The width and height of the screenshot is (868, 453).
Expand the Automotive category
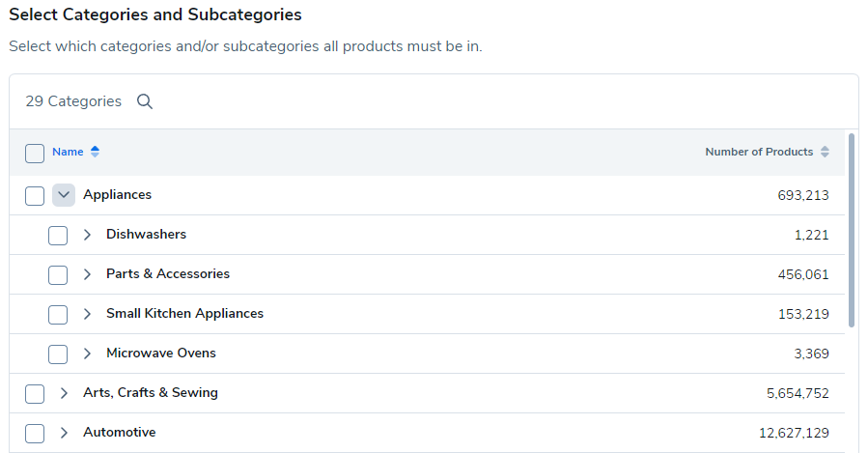(x=64, y=433)
